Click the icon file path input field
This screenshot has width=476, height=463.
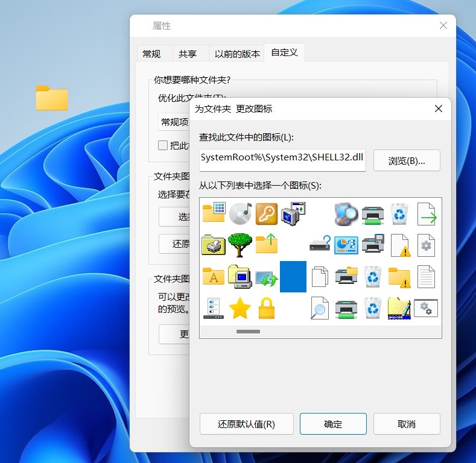coord(282,157)
